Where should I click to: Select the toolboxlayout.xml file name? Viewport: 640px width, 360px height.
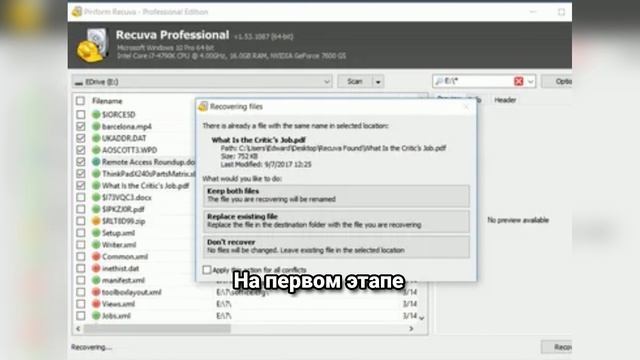131,292
